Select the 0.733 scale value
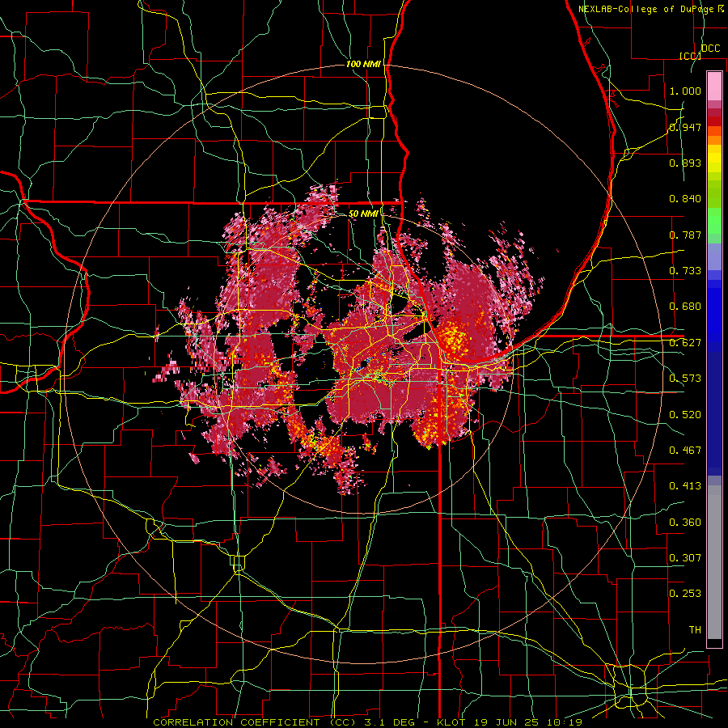Viewport: 728px width, 728px height. [x=685, y=271]
